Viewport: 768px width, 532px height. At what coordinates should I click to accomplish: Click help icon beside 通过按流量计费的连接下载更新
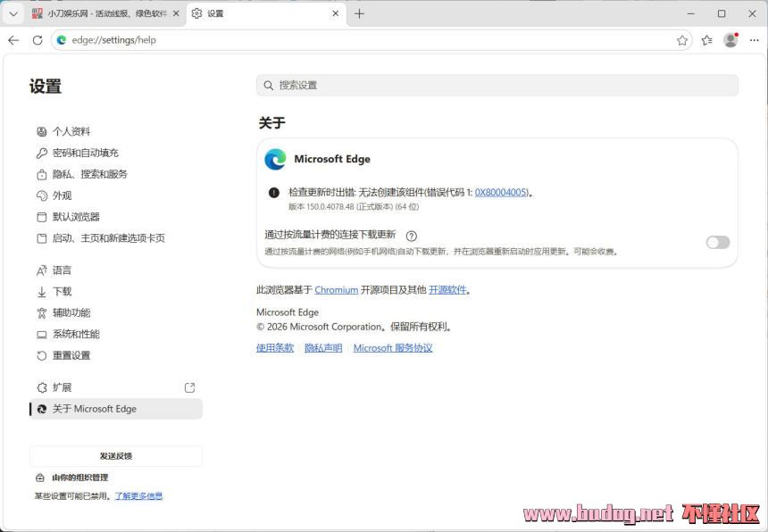point(412,236)
